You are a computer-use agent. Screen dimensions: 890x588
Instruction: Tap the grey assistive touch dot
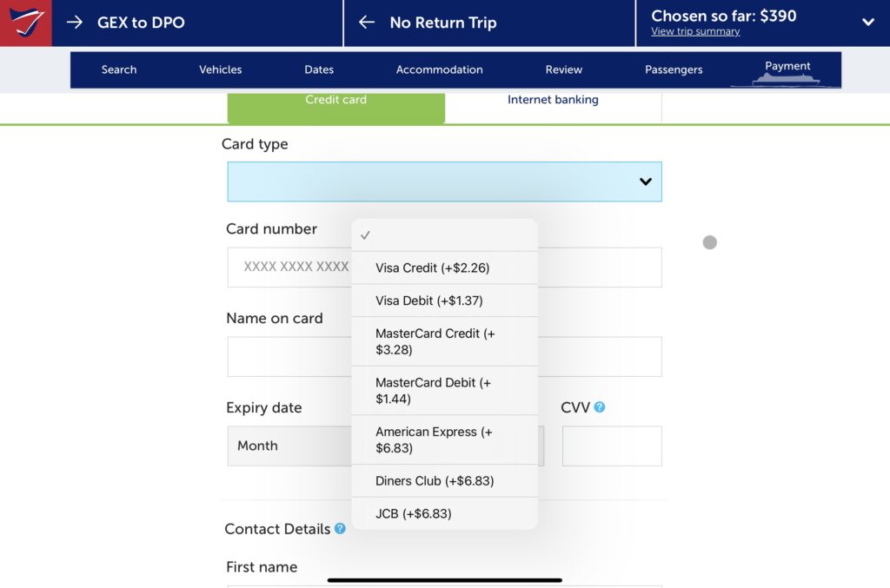click(709, 242)
